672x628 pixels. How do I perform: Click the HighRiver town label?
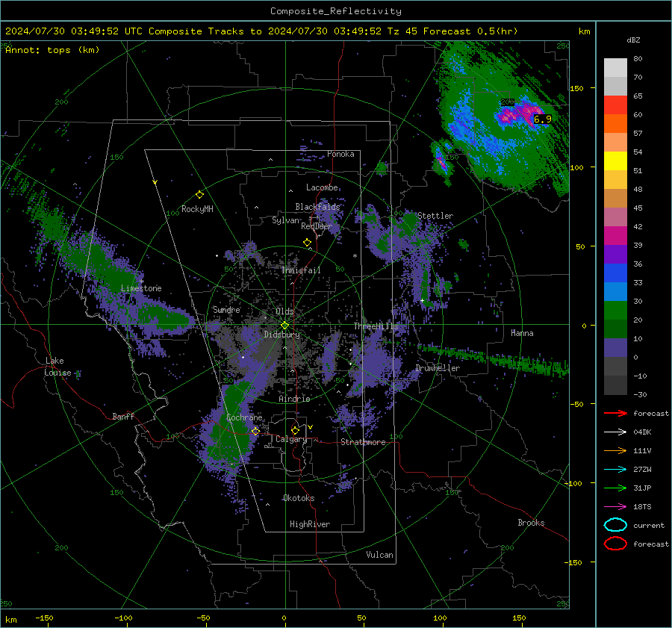click(310, 524)
